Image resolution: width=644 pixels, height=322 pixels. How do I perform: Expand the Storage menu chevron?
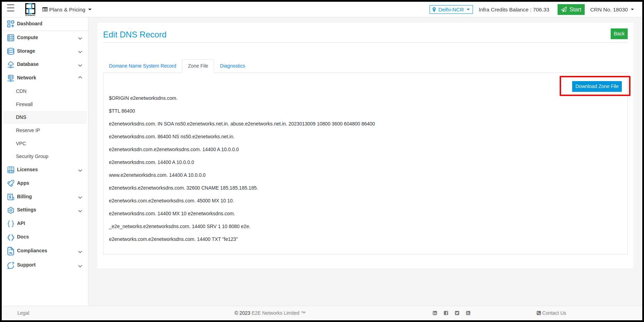tap(80, 52)
